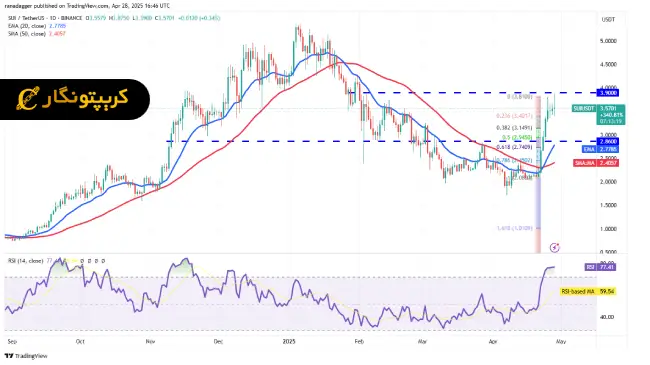Click the 2025 label on the time axis
Viewport: 650px width, 365px height.
(289, 341)
